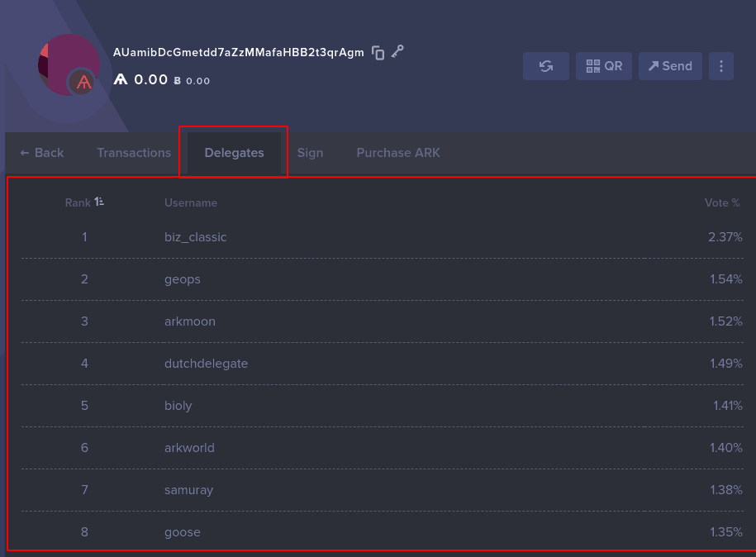Click the key icon beside address

click(397, 51)
